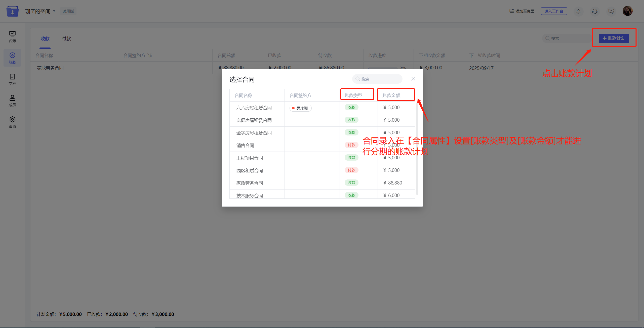The width and height of the screenshot is (644, 328).
Task: Click the dialog search field
Action: [x=377, y=79]
